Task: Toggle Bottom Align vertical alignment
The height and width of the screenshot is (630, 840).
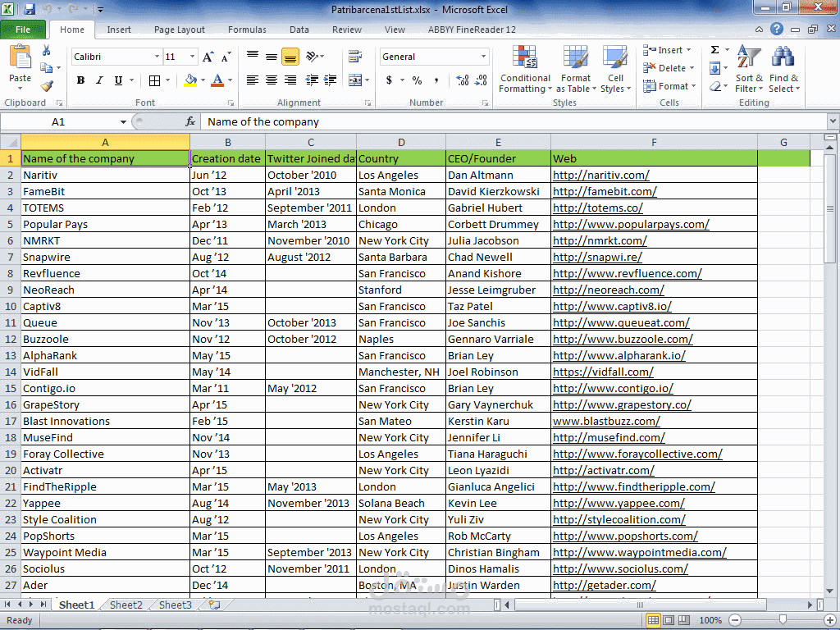Action: 290,57
